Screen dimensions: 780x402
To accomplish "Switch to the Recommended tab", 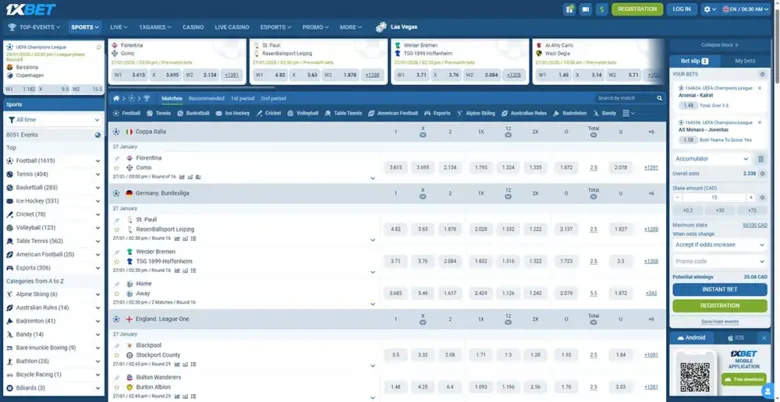I will tap(206, 99).
